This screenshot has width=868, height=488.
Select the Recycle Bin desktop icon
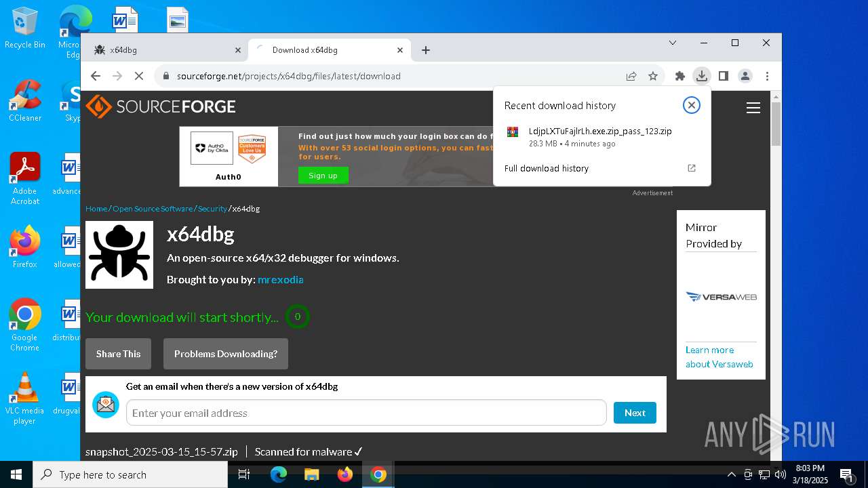point(25,29)
